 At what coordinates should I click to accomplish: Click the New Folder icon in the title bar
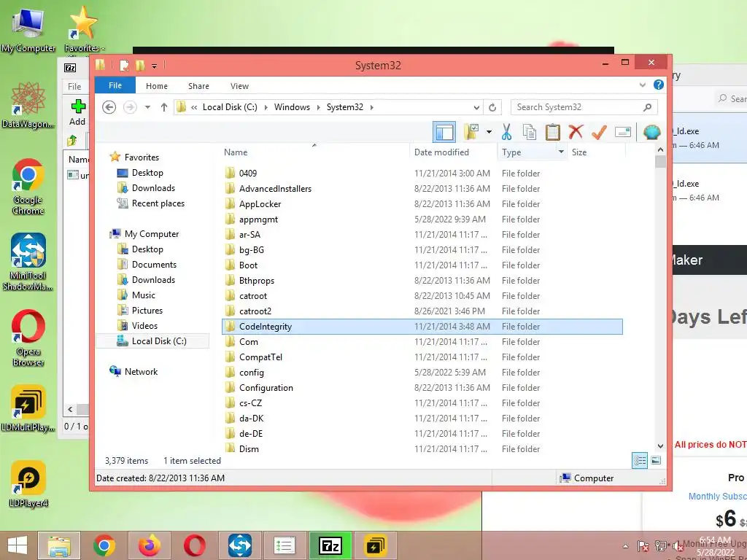140,65
